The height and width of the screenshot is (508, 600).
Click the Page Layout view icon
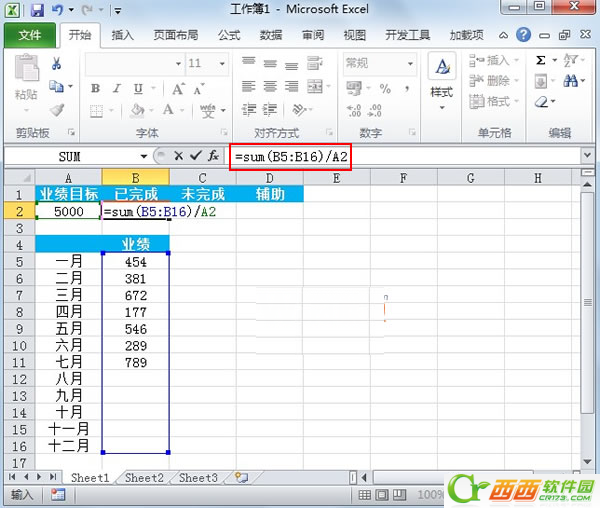click(382, 495)
